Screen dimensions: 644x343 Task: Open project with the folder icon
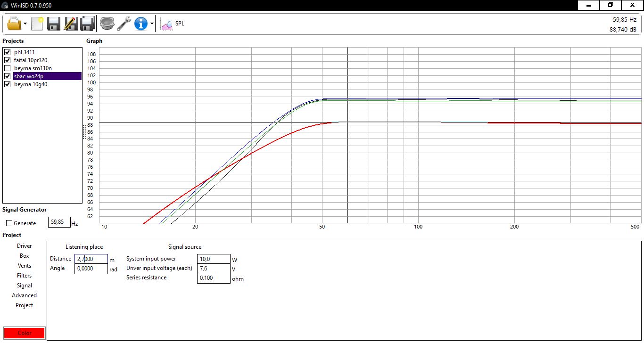pos(14,23)
